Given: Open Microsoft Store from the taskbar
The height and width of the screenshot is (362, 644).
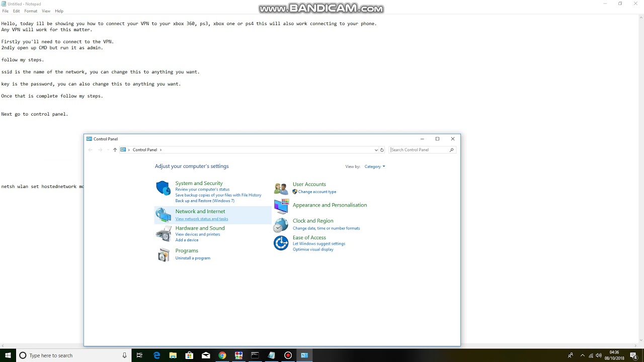Looking at the screenshot, I should point(189,355).
